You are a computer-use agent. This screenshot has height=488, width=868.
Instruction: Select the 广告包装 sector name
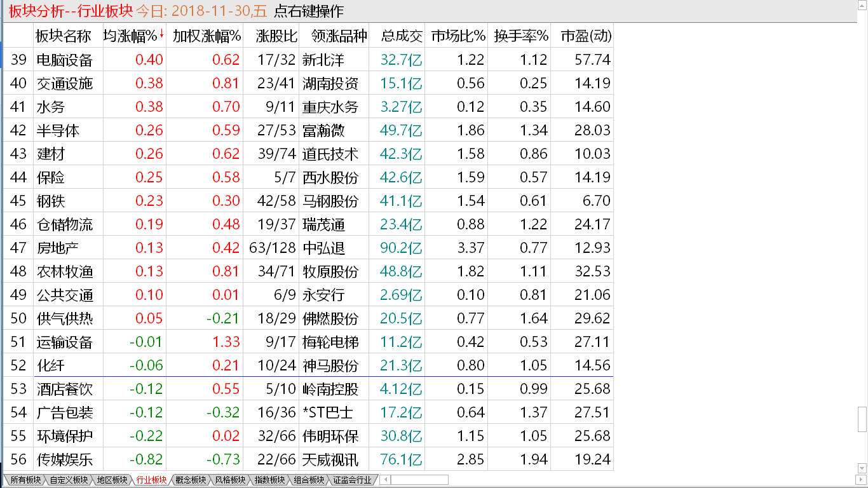pos(64,412)
